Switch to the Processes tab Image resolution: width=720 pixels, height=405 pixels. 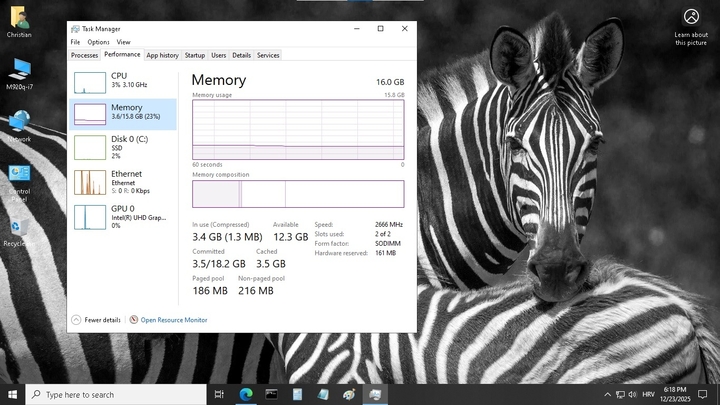85,55
